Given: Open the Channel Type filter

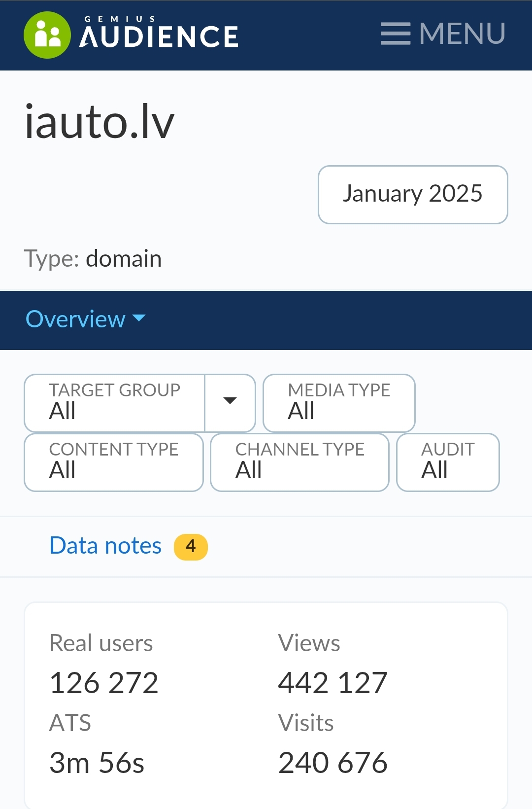Looking at the screenshot, I should (299, 462).
